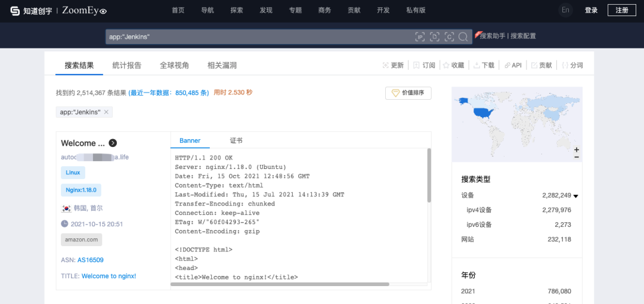Click the 下载 download action

484,65
